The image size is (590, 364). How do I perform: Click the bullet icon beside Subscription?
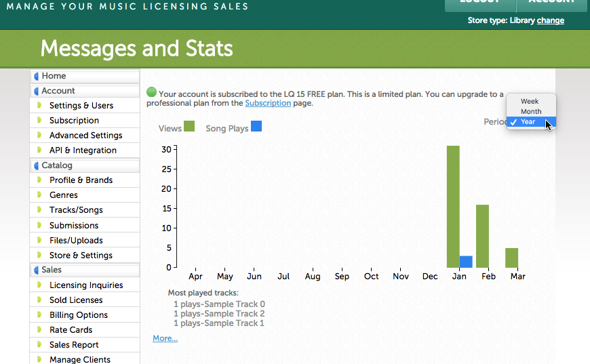tap(40, 121)
